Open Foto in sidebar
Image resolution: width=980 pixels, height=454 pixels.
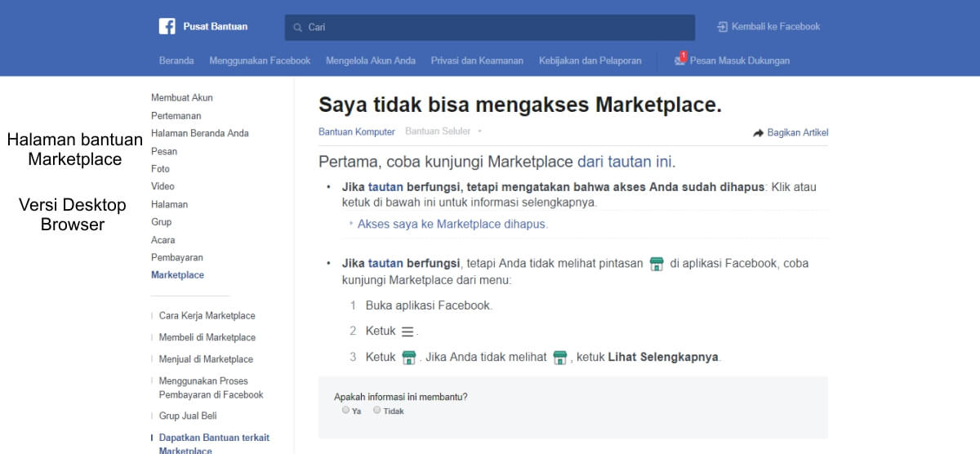[160, 169]
